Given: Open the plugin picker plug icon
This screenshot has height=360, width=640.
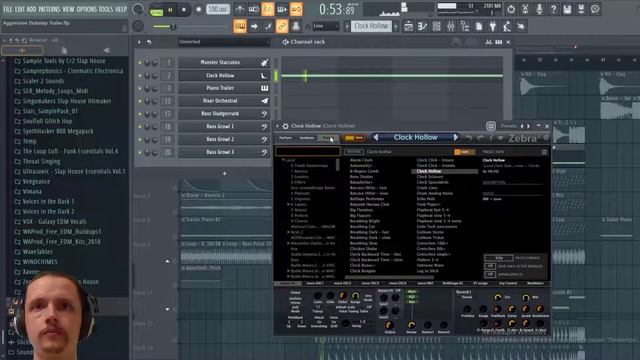Looking at the screenshot, I should [493, 27].
